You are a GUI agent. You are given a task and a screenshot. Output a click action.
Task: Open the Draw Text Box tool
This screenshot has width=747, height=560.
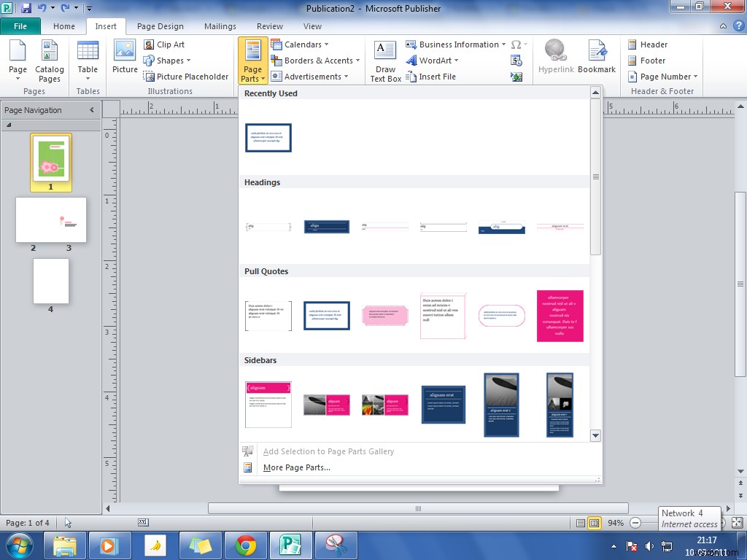coord(384,61)
